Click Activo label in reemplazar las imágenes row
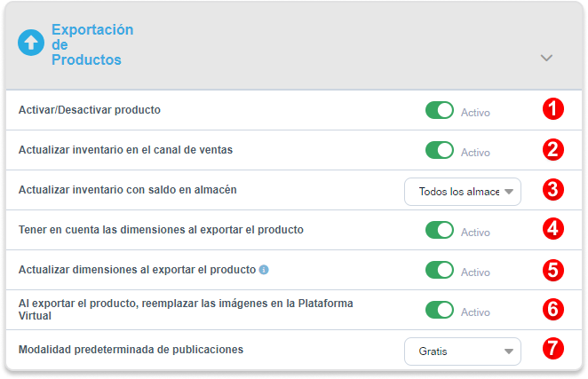588x379 pixels. pos(475,312)
